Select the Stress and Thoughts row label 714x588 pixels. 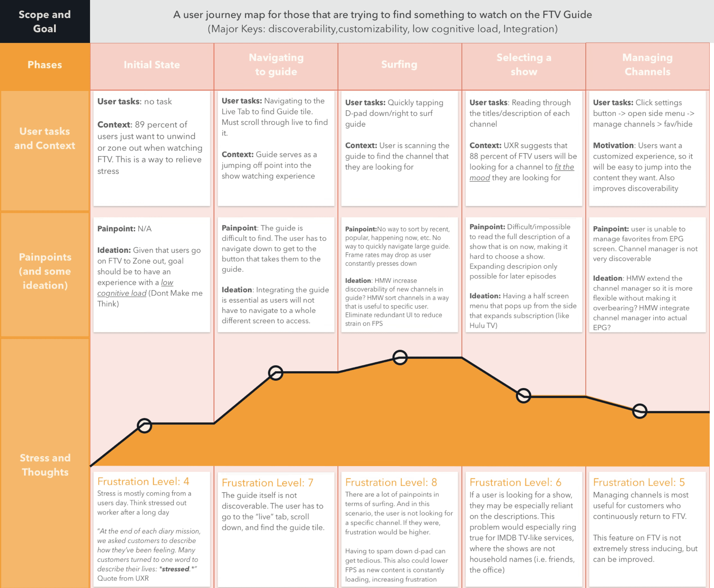(x=45, y=465)
